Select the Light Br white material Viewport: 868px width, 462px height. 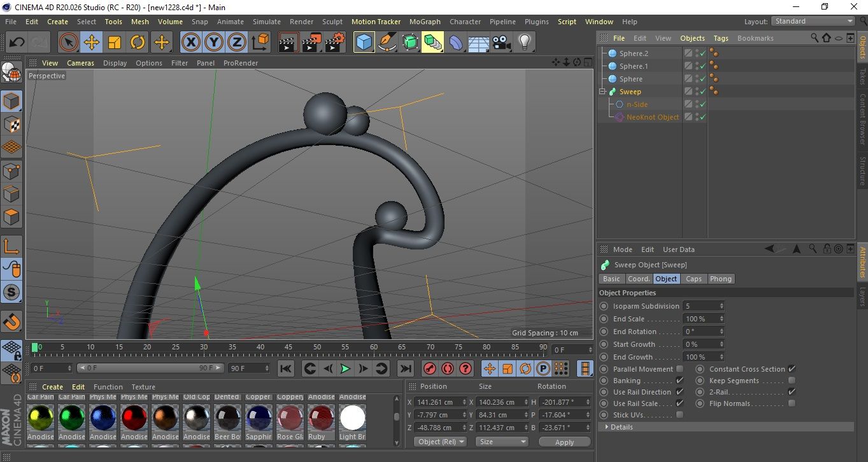(353, 419)
